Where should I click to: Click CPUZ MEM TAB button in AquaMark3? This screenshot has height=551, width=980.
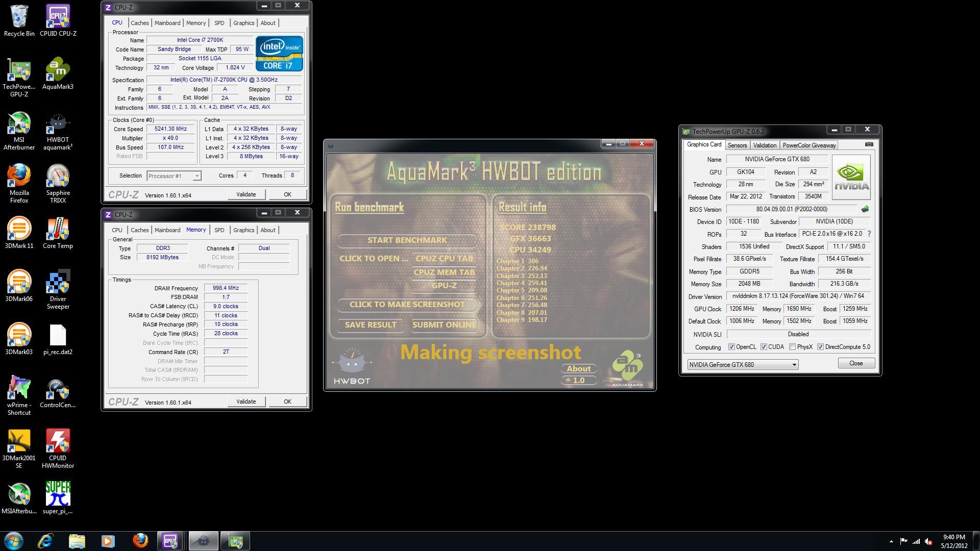tap(444, 272)
